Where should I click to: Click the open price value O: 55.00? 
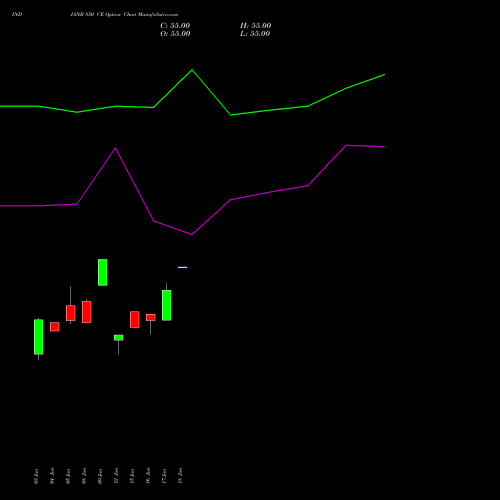[175, 34]
